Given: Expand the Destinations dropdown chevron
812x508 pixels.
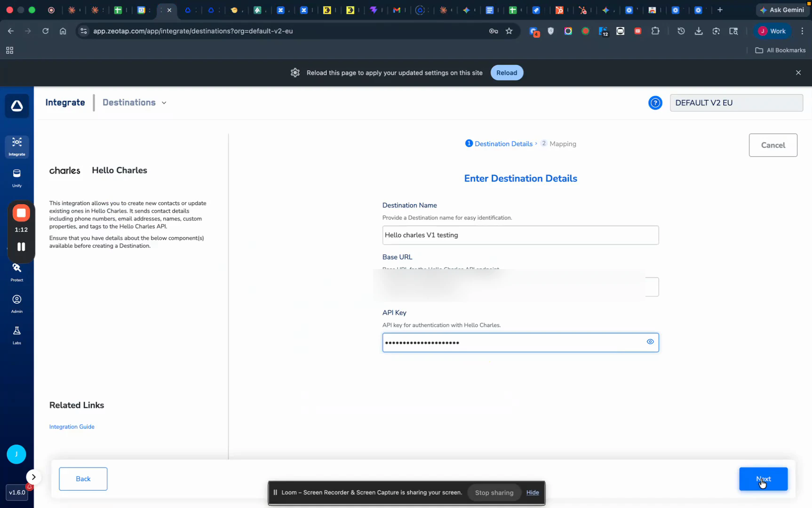Looking at the screenshot, I should pyautogui.click(x=164, y=103).
